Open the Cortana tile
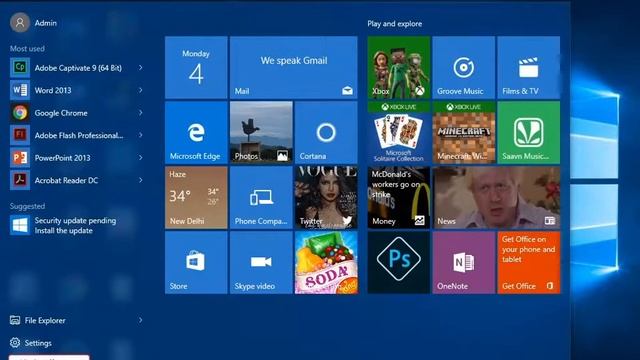 pyautogui.click(x=326, y=133)
